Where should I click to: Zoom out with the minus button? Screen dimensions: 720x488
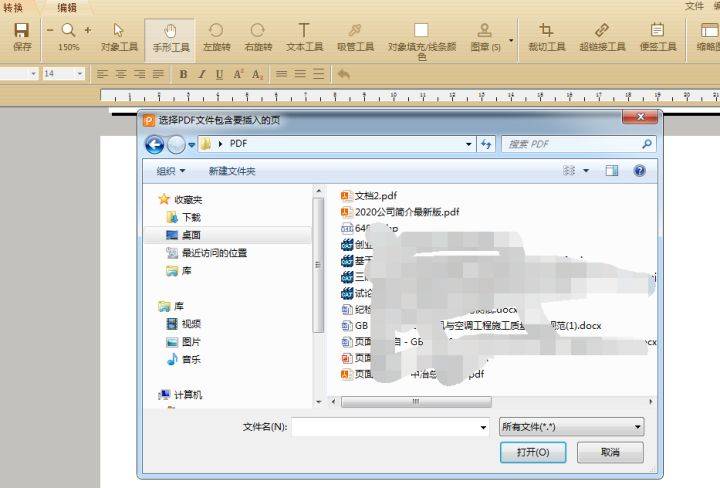pos(50,30)
